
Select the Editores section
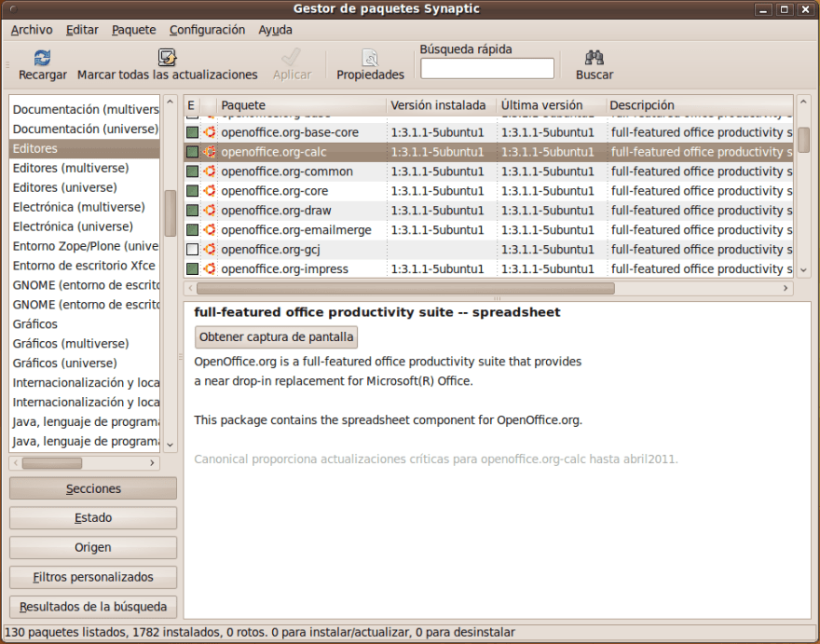(x=84, y=148)
